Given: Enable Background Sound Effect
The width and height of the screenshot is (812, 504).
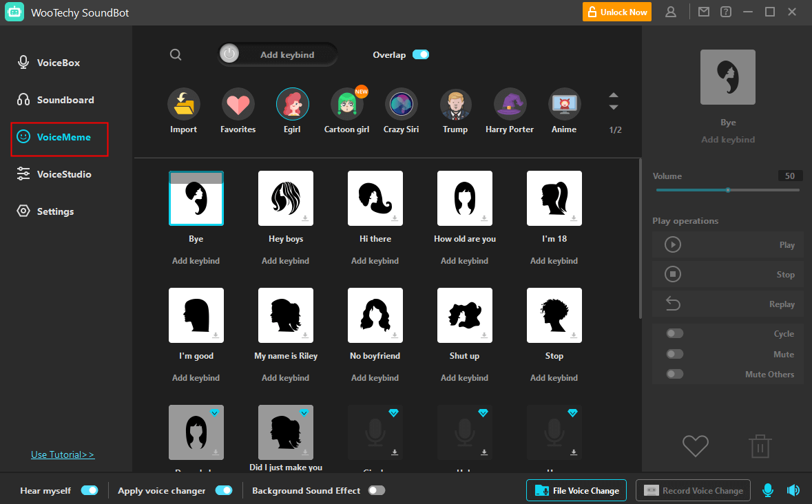Looking at the screenshot, I should point(377,490).
